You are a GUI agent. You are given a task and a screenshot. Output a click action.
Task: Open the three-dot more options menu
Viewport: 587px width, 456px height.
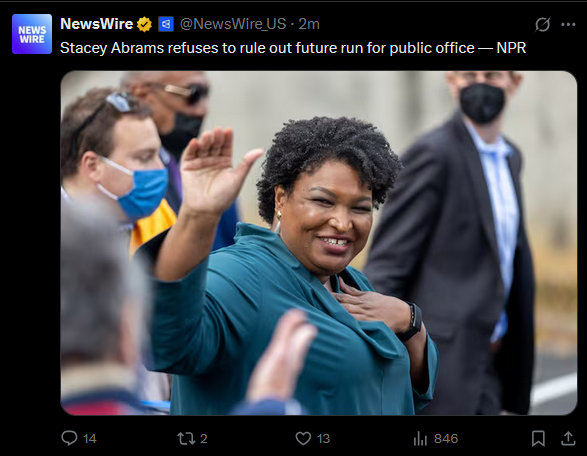[x=568, y=25]
